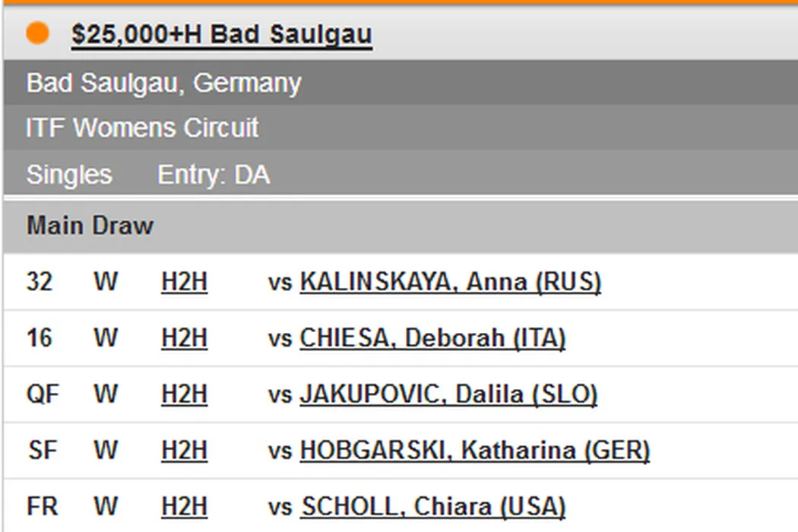Open H2H for the final against Scholl
This screenshot has height=532, width=798.
click(x=184, y=506)
